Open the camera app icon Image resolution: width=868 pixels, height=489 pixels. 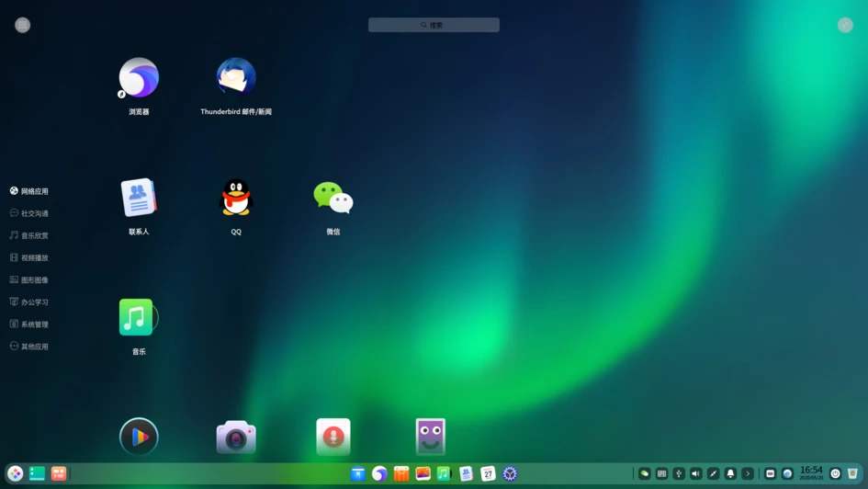236,437
